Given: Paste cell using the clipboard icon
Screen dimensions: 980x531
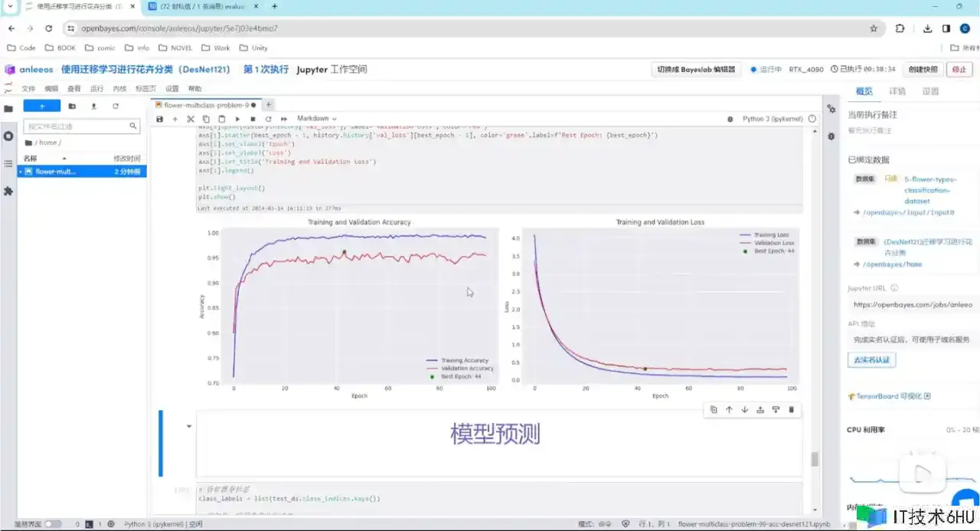Looking at the screenshot, I should [x=222, y=119].
